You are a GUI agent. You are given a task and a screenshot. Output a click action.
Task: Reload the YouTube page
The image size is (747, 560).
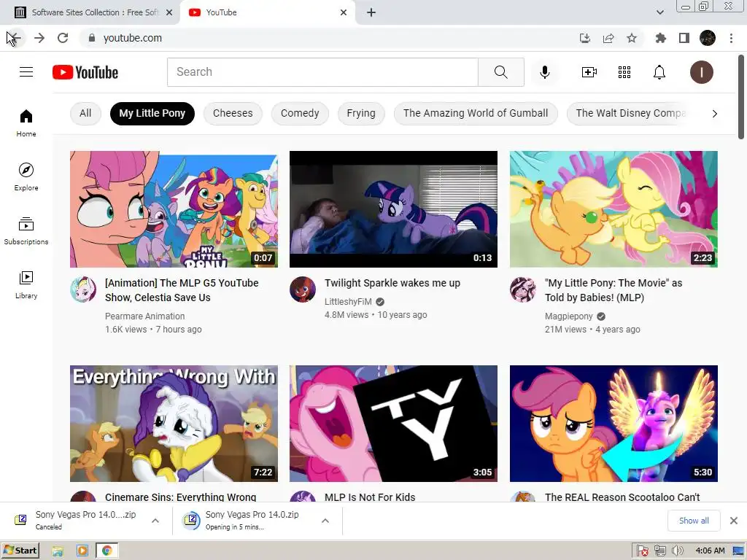(x=63, y=38)
